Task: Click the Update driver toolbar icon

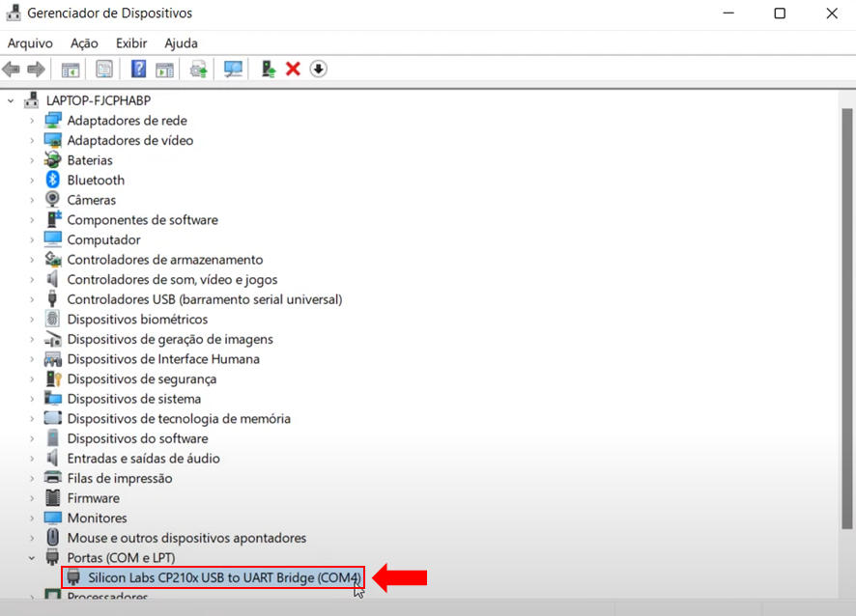Action: click(198, 70)
